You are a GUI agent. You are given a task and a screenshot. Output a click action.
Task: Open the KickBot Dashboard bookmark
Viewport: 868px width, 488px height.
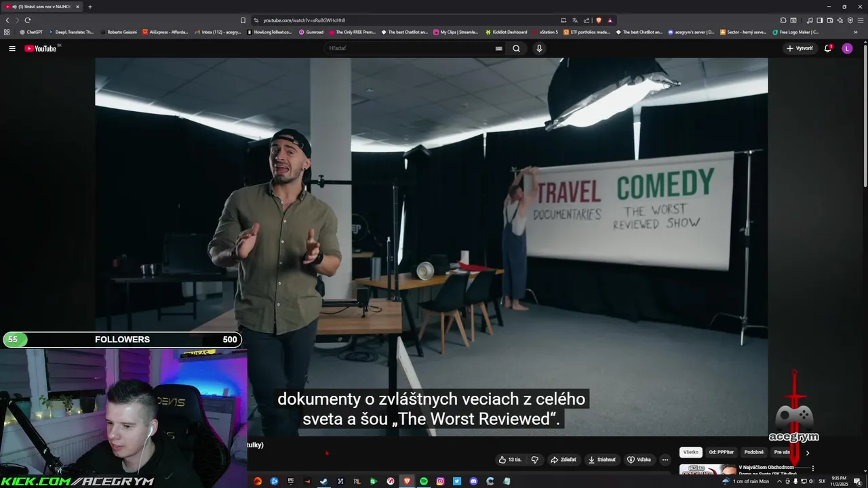(506, 32)
